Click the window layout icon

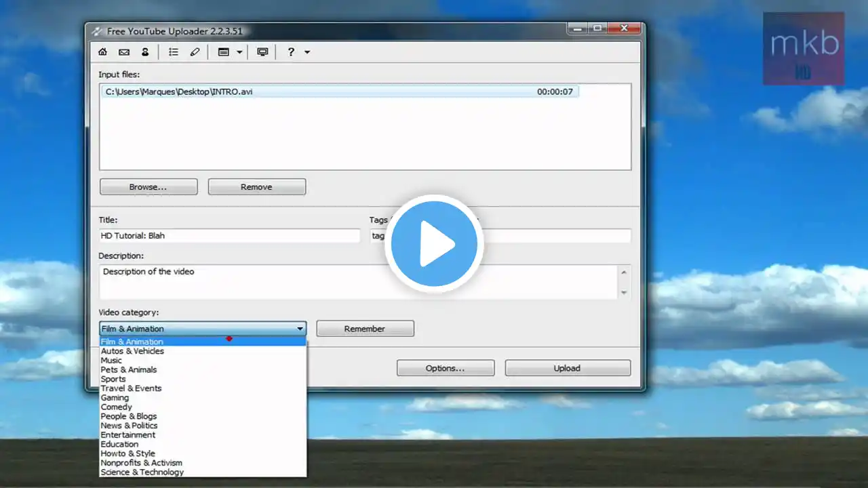(x=223, y=52)
